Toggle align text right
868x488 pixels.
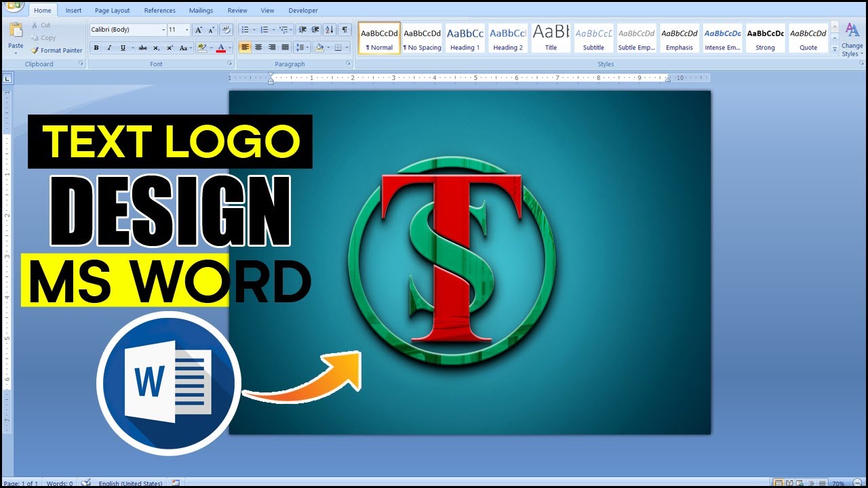coord(272,47)
